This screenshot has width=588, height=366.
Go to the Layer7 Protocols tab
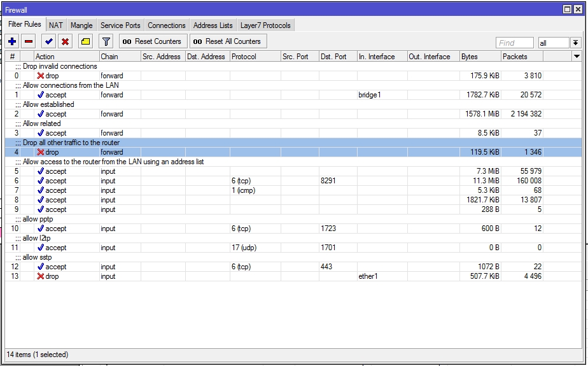pos(265,25)
